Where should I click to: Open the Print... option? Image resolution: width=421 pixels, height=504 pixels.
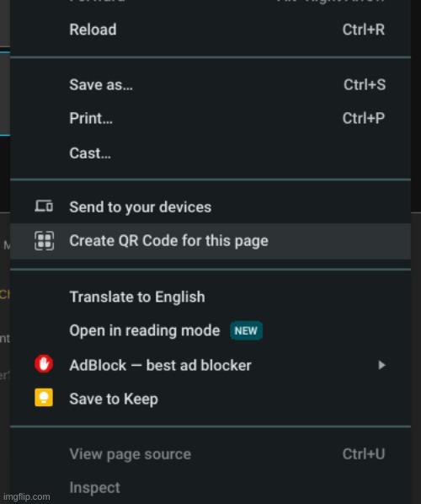210,118
